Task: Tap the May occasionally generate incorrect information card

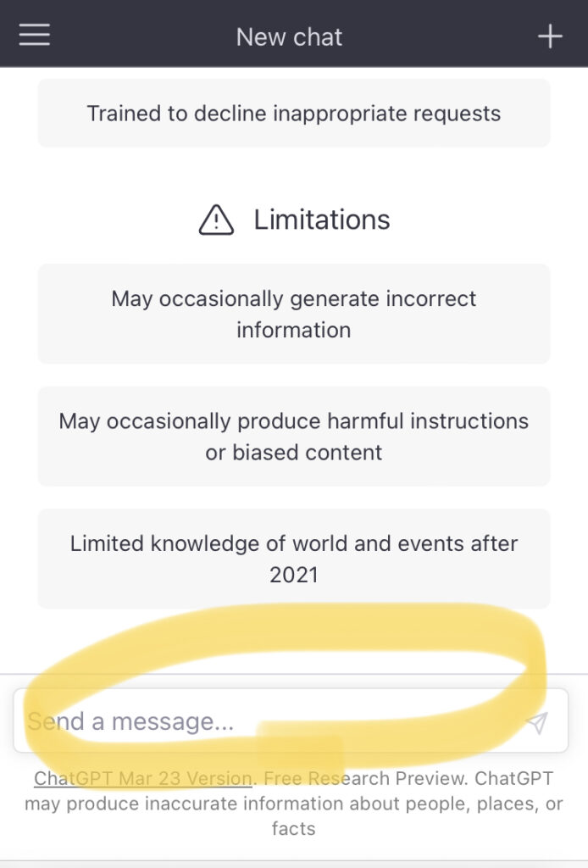Action: [x=294, y=314]
